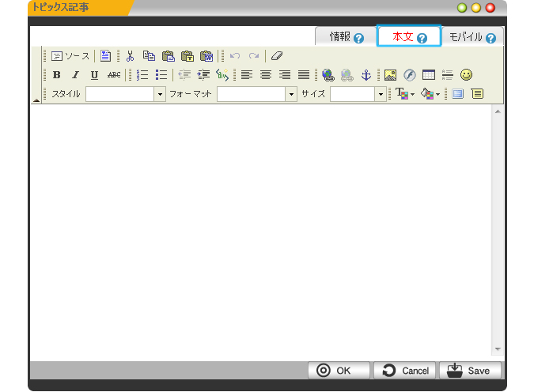This screenshot has width=534, height=392.
Task: Open the Format (フォーマット) dropdown
Action: coord(257,94)
